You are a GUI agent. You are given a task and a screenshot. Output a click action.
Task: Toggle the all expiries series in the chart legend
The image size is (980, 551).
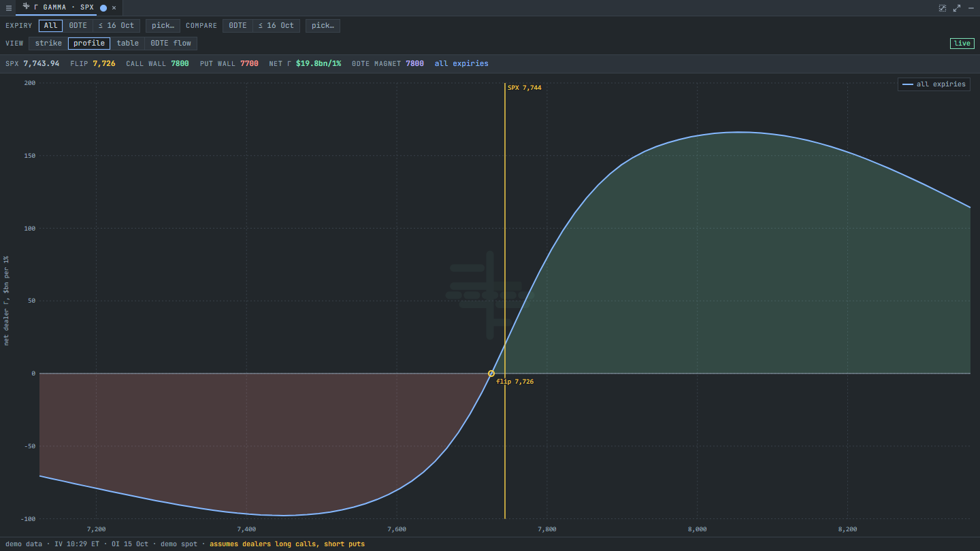[x=934, y=84]
